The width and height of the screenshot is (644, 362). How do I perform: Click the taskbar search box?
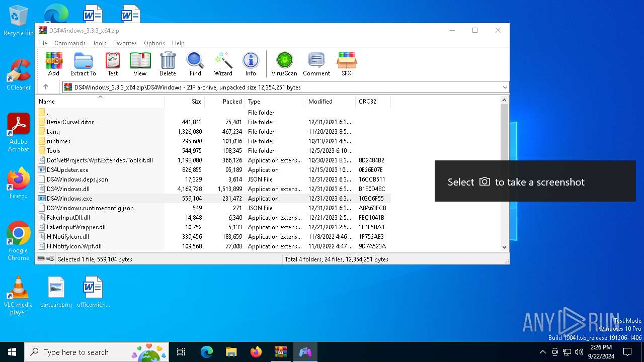(97, 352)
